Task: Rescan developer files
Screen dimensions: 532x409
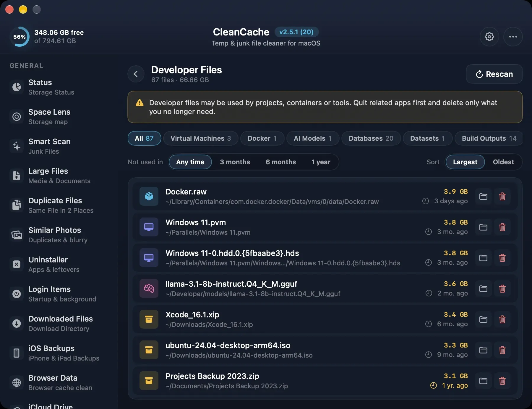Action: click(x=494, y=74)
